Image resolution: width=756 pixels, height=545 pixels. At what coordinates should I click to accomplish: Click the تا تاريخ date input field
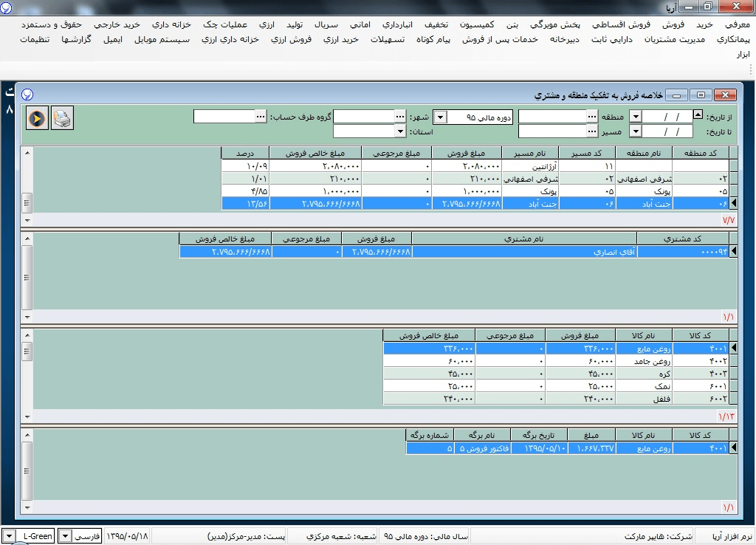(667, 131)
